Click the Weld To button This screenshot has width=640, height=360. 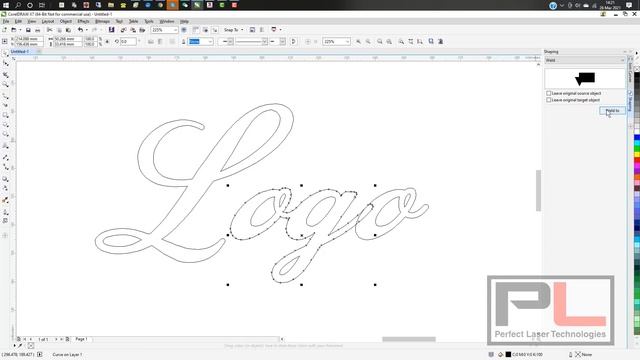pyautogui.click(x=612, y=111)
